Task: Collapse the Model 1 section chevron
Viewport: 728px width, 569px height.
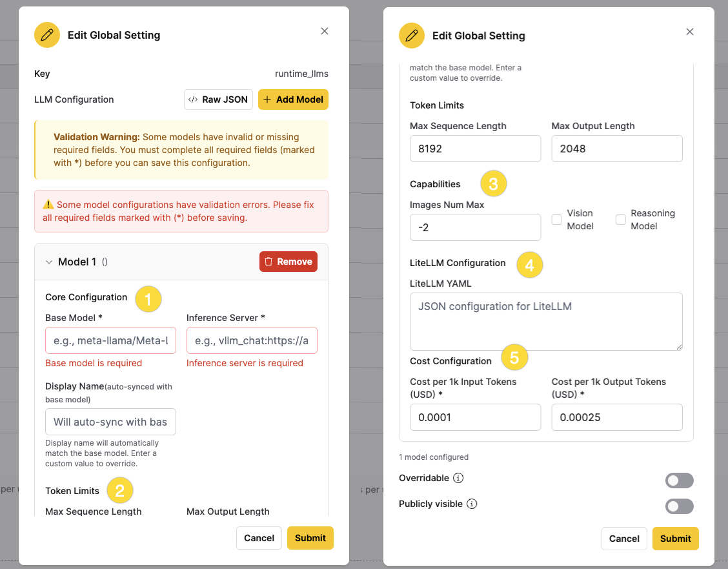Action: (48, 262)
